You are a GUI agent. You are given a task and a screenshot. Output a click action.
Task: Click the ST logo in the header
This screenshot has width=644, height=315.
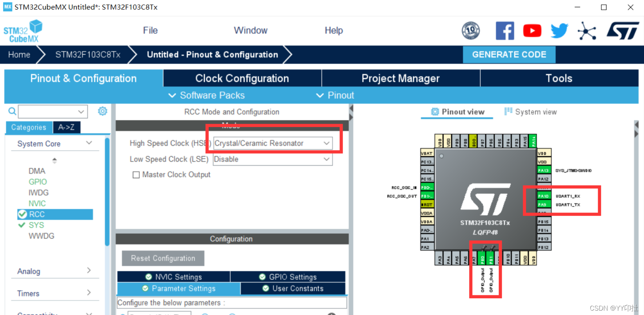[623, 31]
